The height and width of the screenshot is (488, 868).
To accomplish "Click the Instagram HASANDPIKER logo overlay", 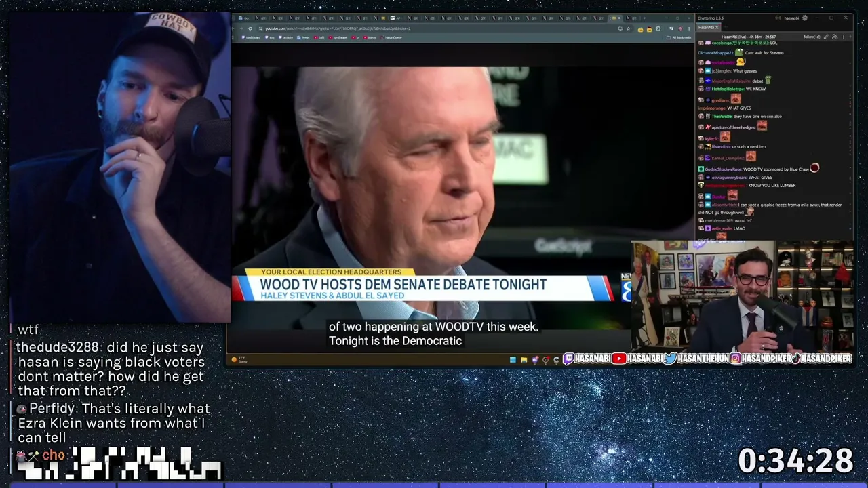I will [x=760, y=359].
